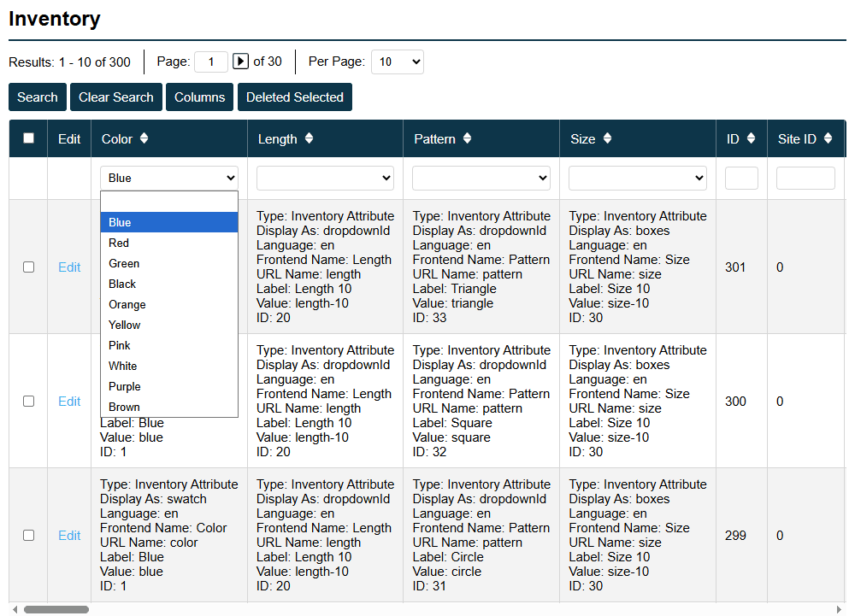Open the Length filter dropdown
This screenshot has height=616, width=855.
[x=326, y=178]
